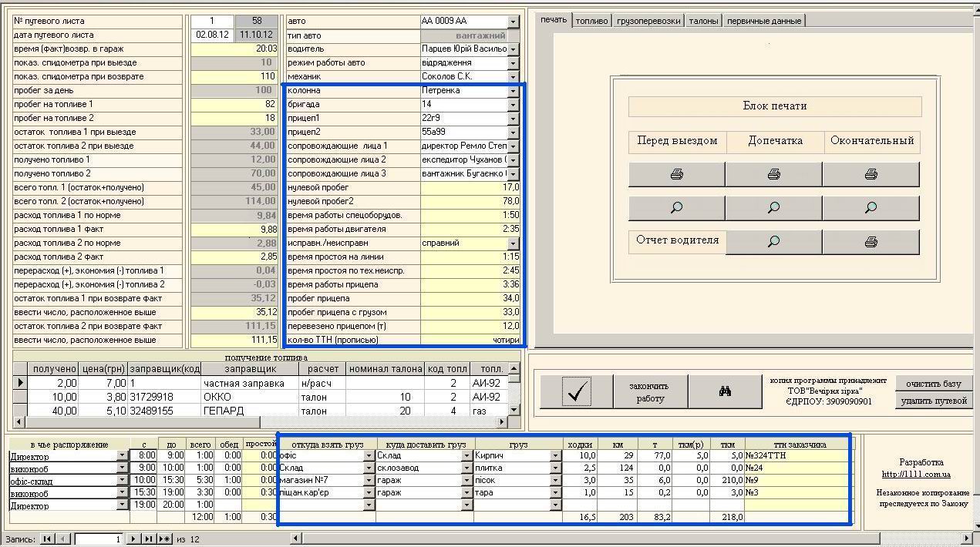The height and width of the screenshot is (547, 980).
Task: Go to the first record
Action: [x=47, y=539]
